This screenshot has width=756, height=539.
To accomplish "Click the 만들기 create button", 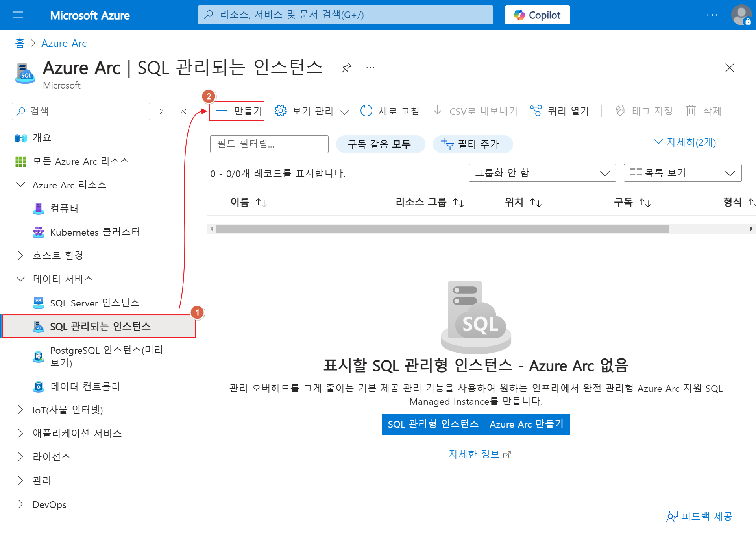I will point(237,111).
